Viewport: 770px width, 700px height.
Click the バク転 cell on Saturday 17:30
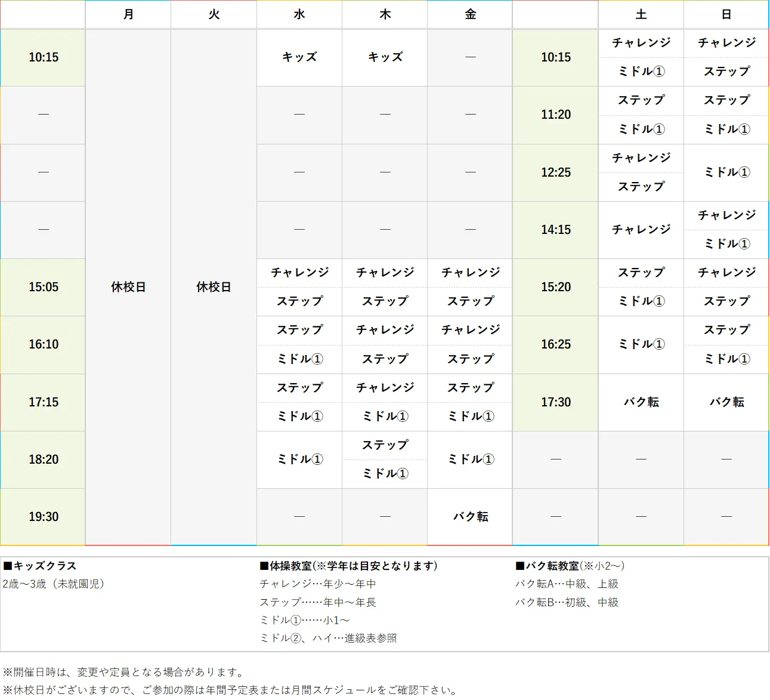(641, 402)
